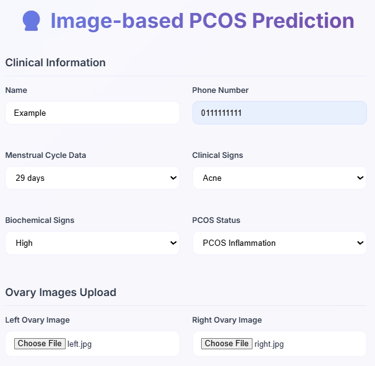
Task: Click the left.jpg file name text
Action: (79, 344)
